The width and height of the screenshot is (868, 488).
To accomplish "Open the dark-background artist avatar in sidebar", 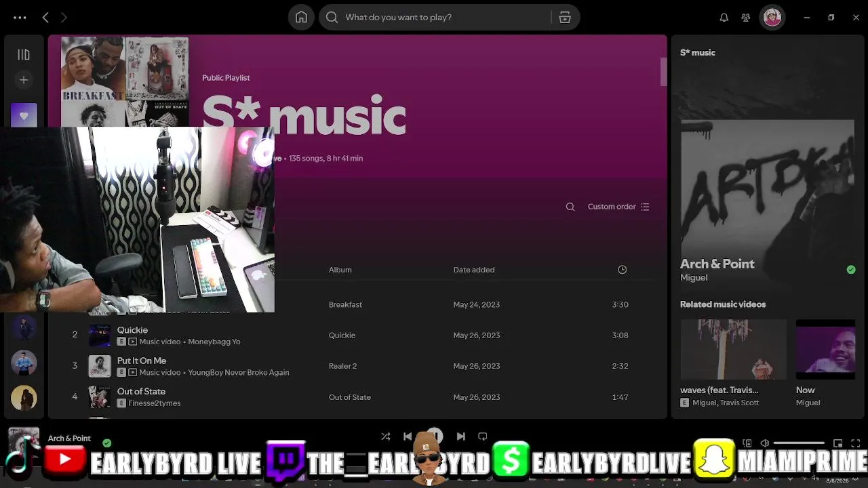I will coord(24,328).
